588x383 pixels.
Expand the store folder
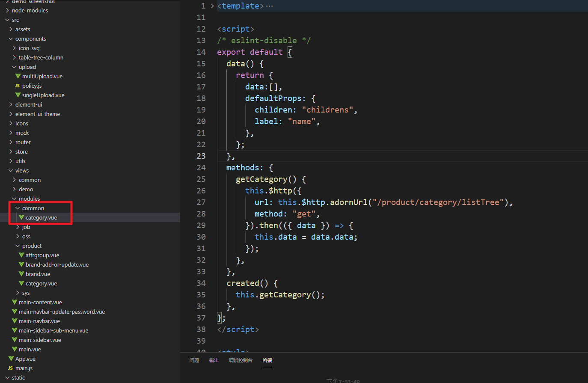[x=11, y=151]
